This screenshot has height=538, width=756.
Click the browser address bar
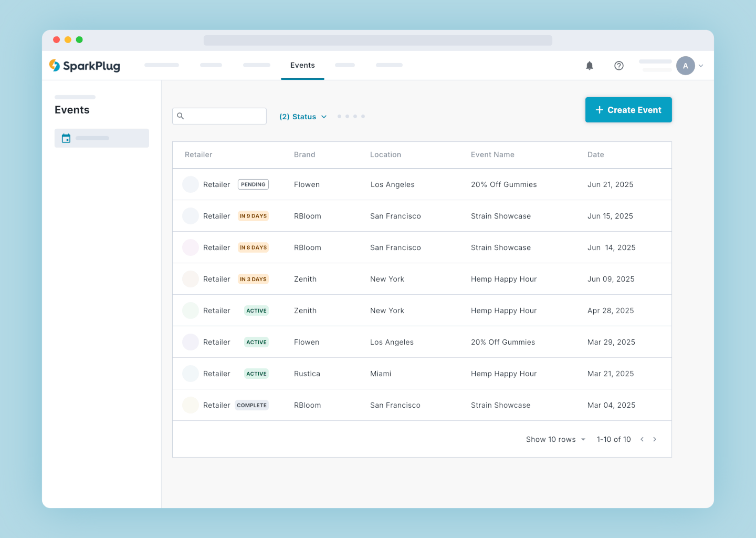(x=378, y=40)
